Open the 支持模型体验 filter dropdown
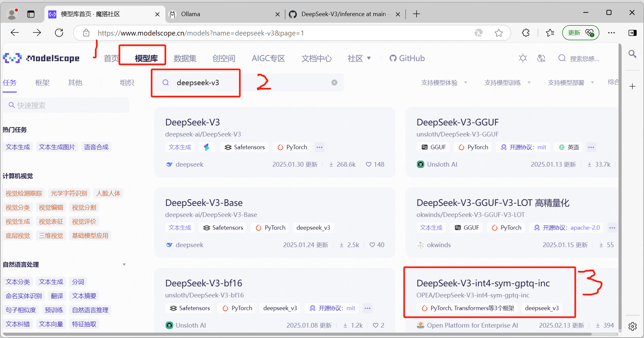 coord(444,82)
